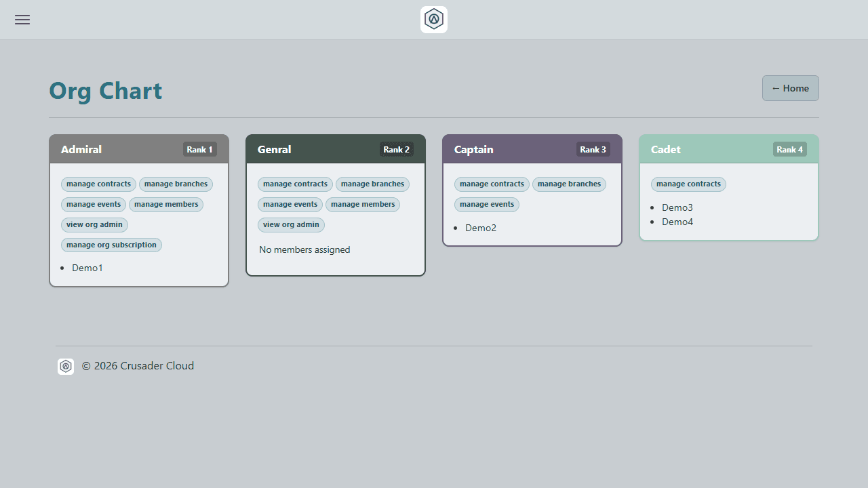This screenshot has height=488, width=868.
Task: Click the Home button
Action: click(x=790, y=88)
